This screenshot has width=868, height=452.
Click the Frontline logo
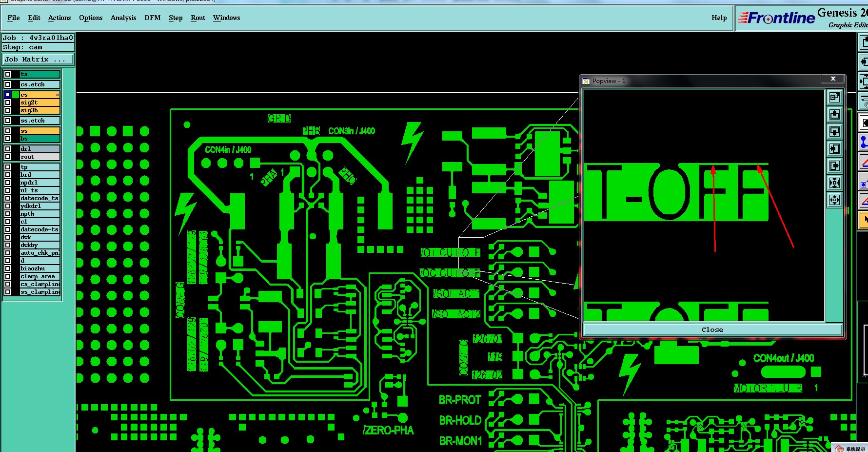click(x=776, y=18)
